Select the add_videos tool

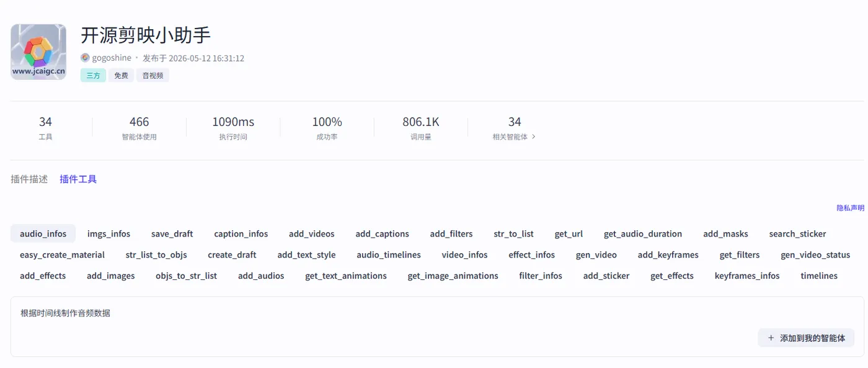311,234
